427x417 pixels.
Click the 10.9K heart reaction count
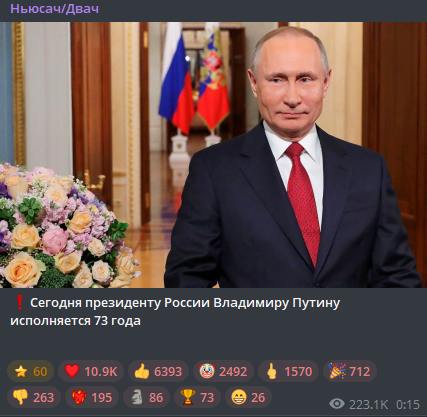pyautogui.click(x=101, y=371)
